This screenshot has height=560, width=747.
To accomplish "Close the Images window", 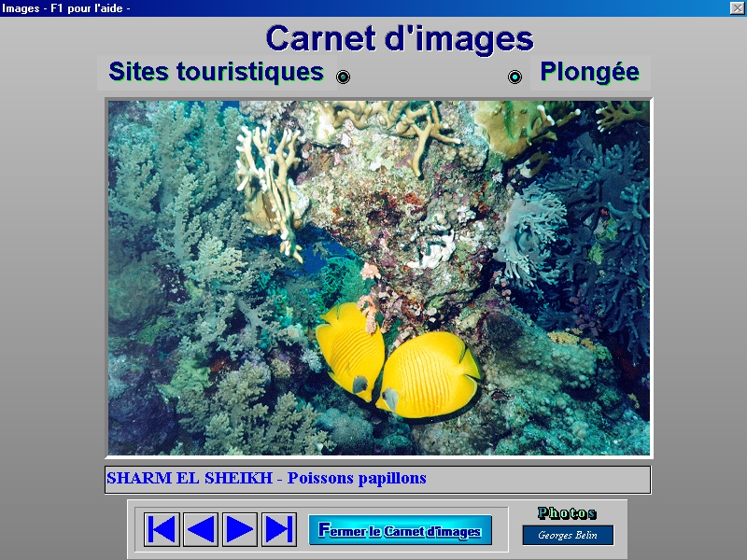I will [737, 8].
